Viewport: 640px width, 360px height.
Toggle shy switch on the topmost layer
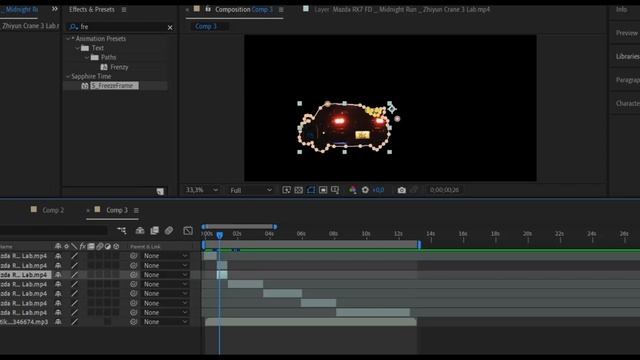58,256
